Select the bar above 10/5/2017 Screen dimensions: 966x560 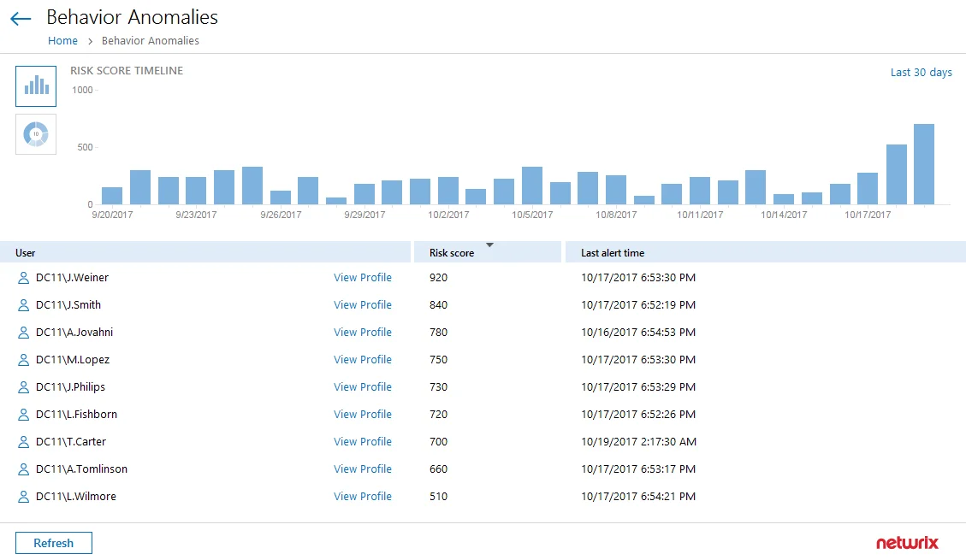[x=532, y=186]
